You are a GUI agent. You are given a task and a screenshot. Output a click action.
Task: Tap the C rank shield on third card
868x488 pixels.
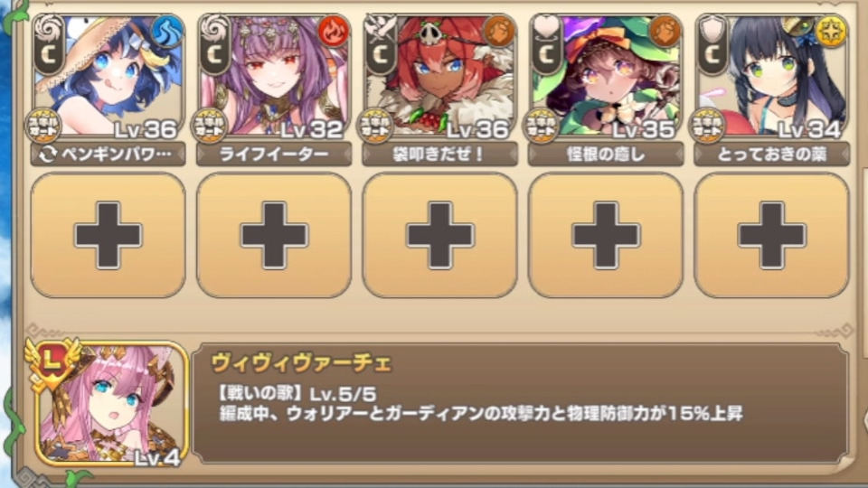[382, 46]
